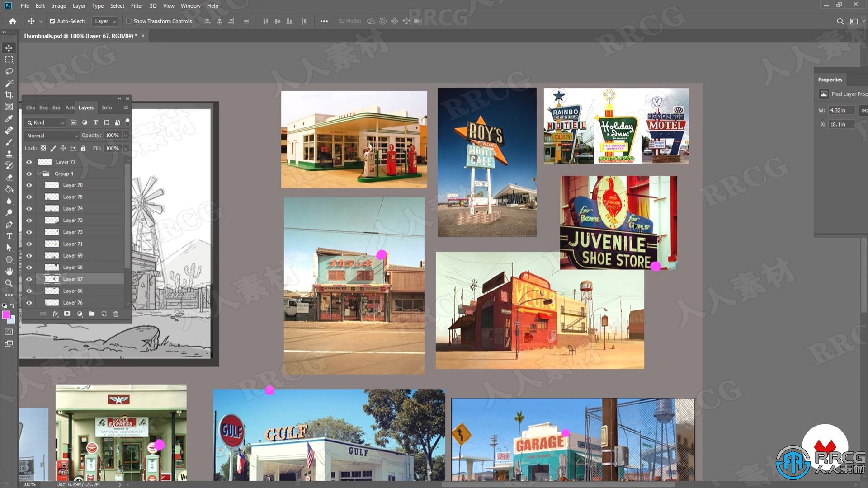The image size is (868, 488).
Task: Hide Group 4 with its eye icon
Action: tap(29, 174)
